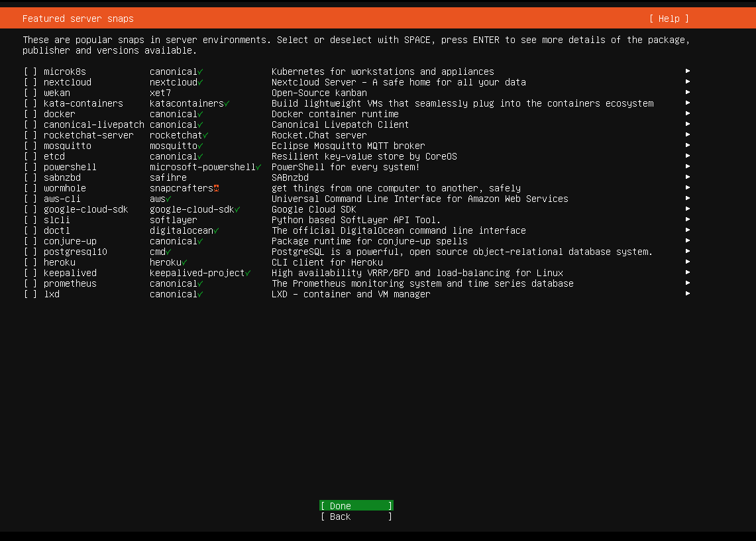The image size is (756, 541).
Task: Enable the kata-containers snap checkbox
Action: click(x=30, y=103)
